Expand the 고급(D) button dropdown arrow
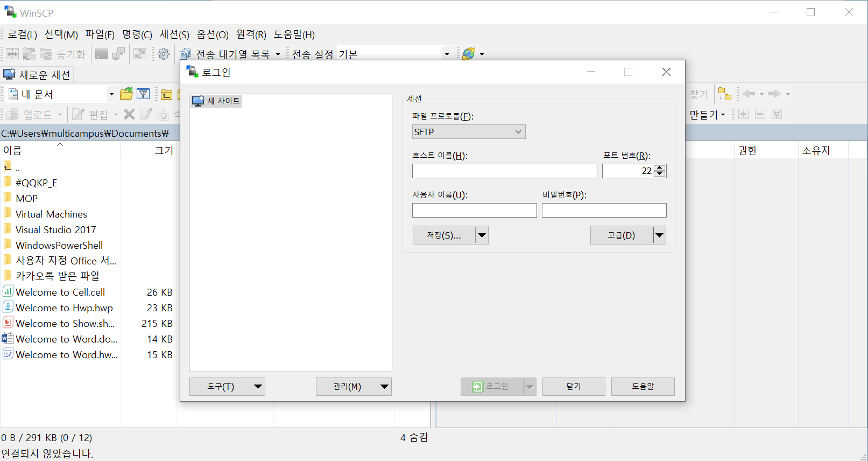 660,235
